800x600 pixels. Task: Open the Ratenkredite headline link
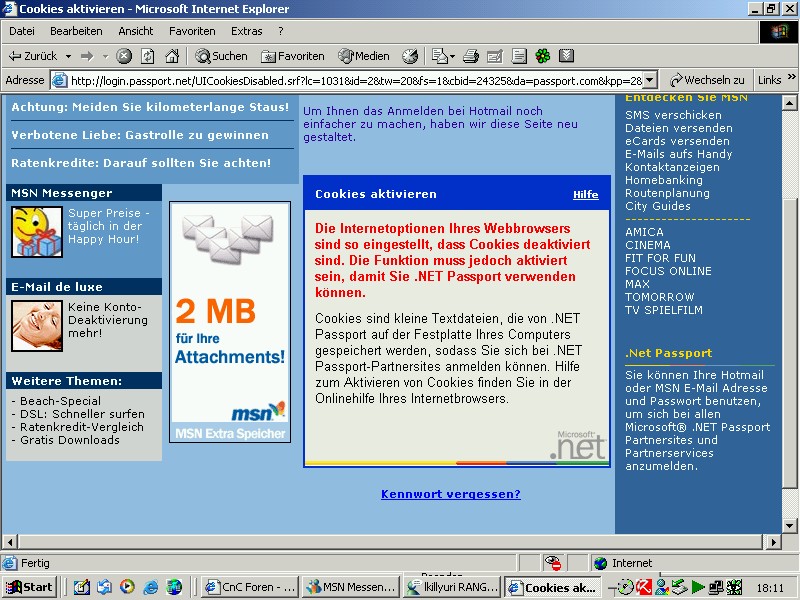point(141,163)
